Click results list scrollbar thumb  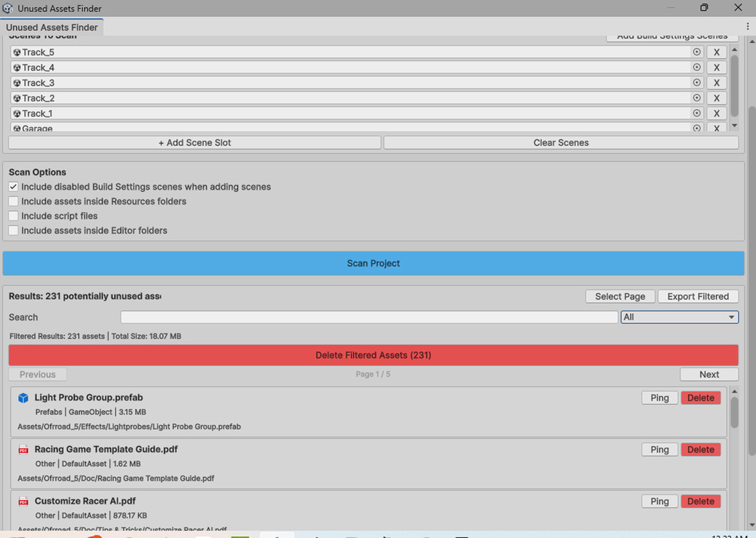tap(734, 412)
